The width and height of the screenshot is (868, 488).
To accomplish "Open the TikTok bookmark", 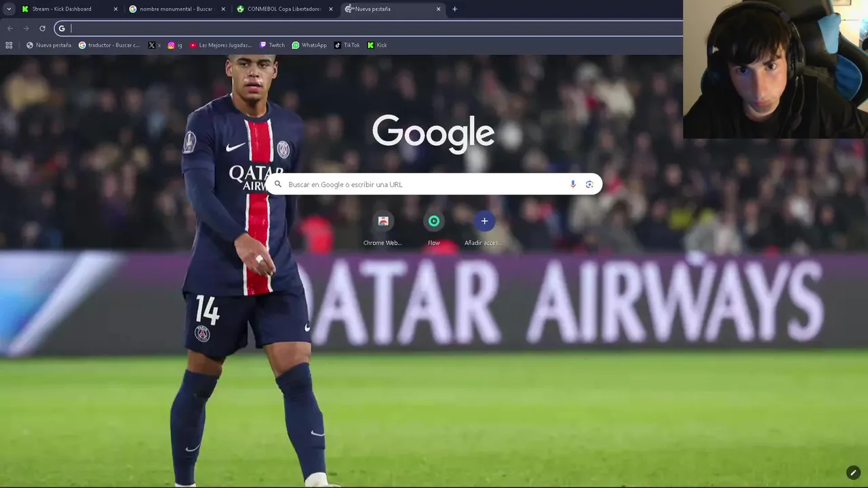I will pos(347,45).
